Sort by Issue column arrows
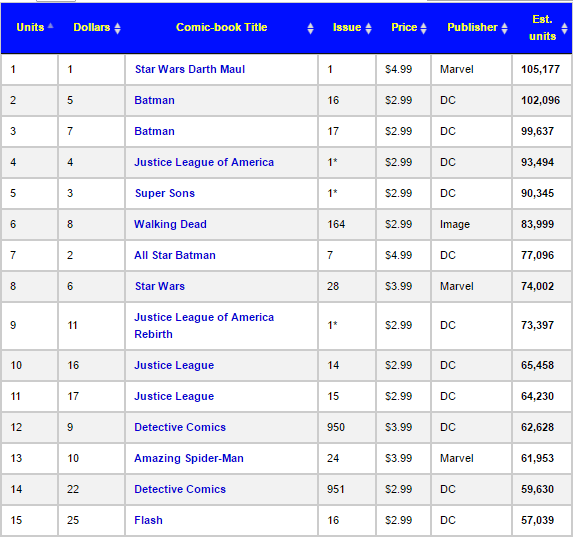The height and width of the screenshot is (537, 575). click(369, 28)
